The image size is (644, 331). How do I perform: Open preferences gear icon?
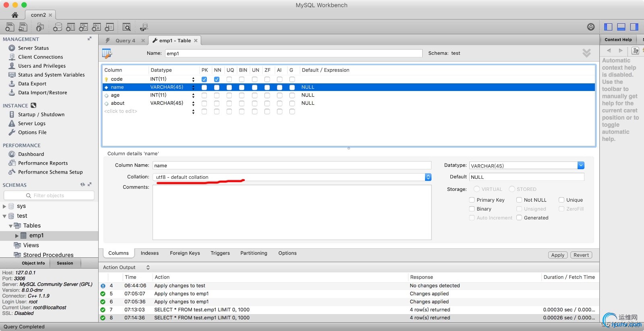coord(591,27)
